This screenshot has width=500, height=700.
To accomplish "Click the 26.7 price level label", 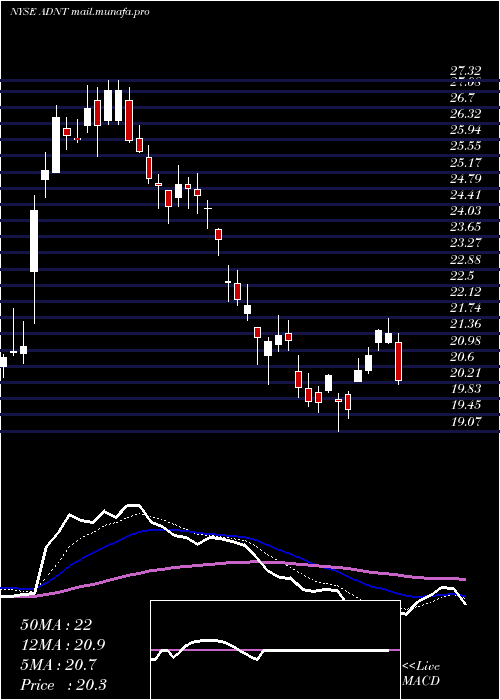I will [x=462, y=98].
